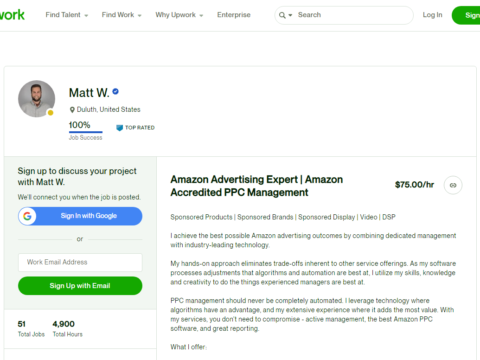Open the Why Upwork dropdown menu

[179, 15]
